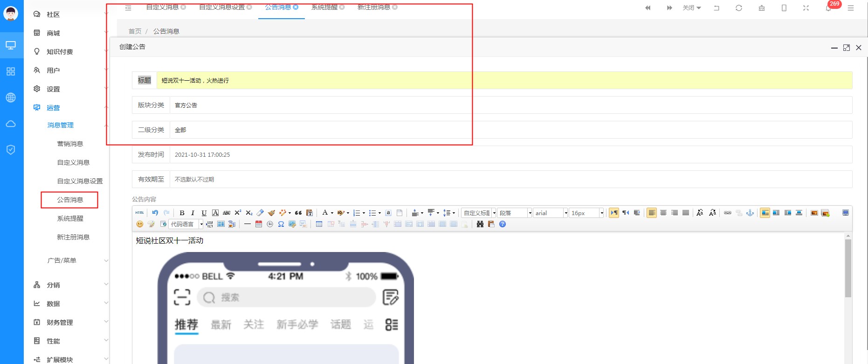Center align text in editor

[663, 213]
